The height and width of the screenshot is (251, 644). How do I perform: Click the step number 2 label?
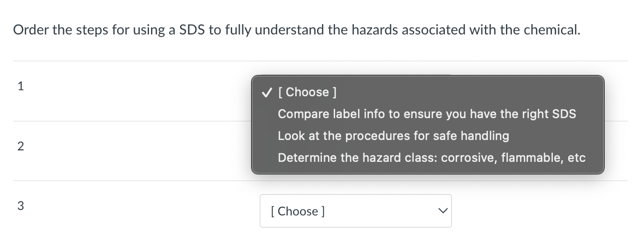[x=20, y=146]
